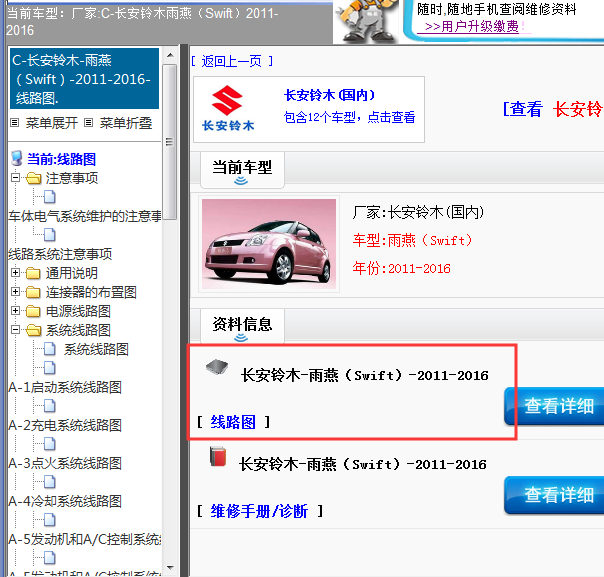The image size is (604, 577).
Task: Click document icon above 线路系统注意事项
Action: 50,235
